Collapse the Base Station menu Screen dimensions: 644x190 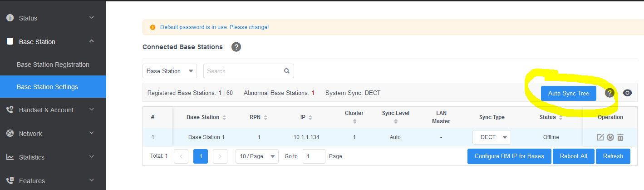point(91,41)
